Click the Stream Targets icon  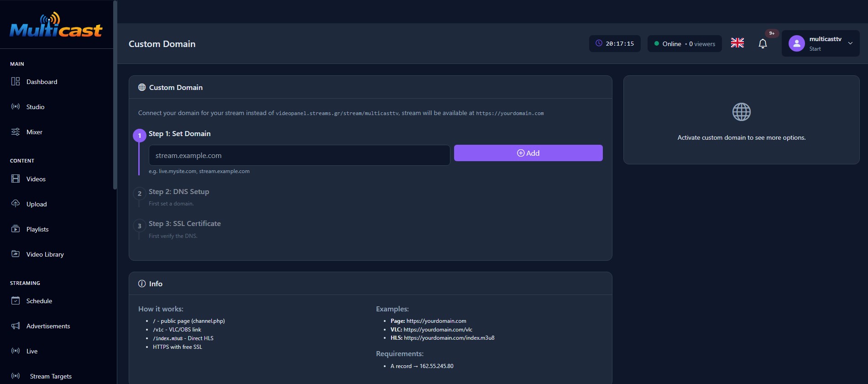pyautogui.click(x=16, y=376)
